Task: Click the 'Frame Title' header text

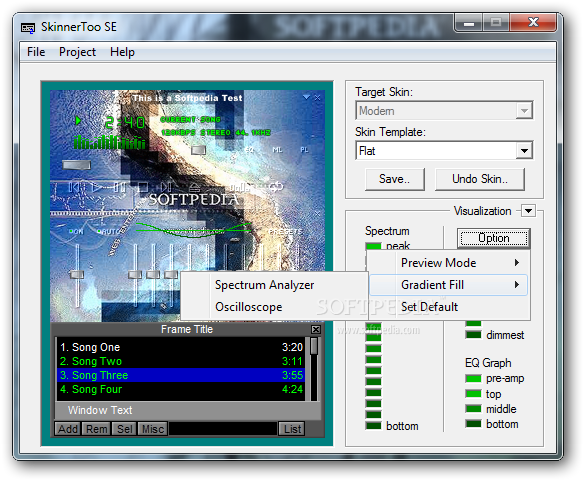Action: [187, 329]
